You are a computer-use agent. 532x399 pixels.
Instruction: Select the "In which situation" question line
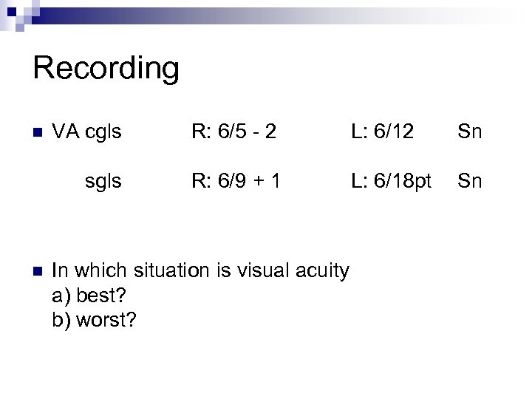click(x=201, y=271)
